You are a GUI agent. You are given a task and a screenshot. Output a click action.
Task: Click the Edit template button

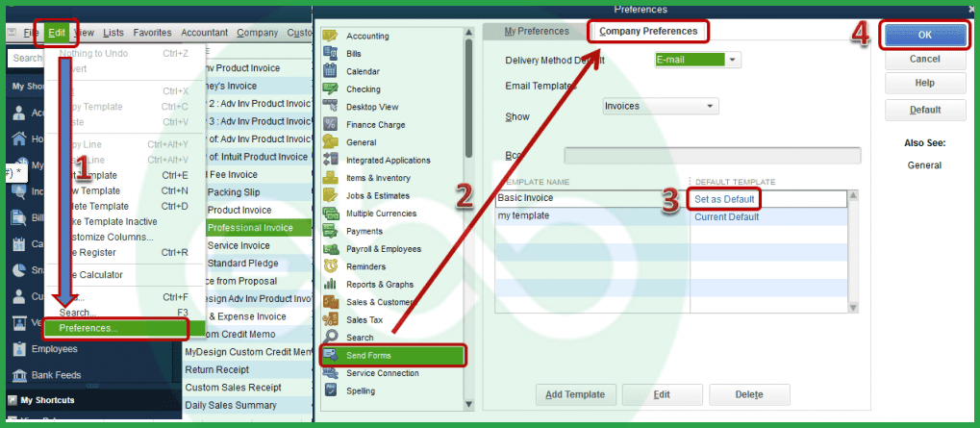tap(662, 394)
